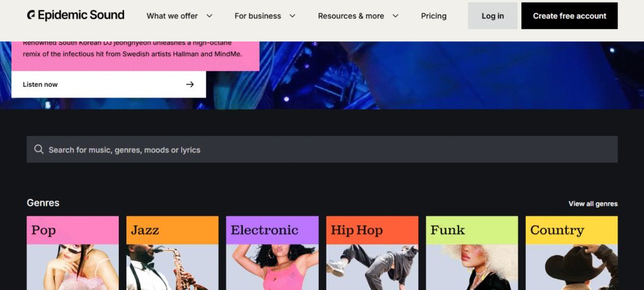
Task: Open the Country genre card
Action: [571, 253]
